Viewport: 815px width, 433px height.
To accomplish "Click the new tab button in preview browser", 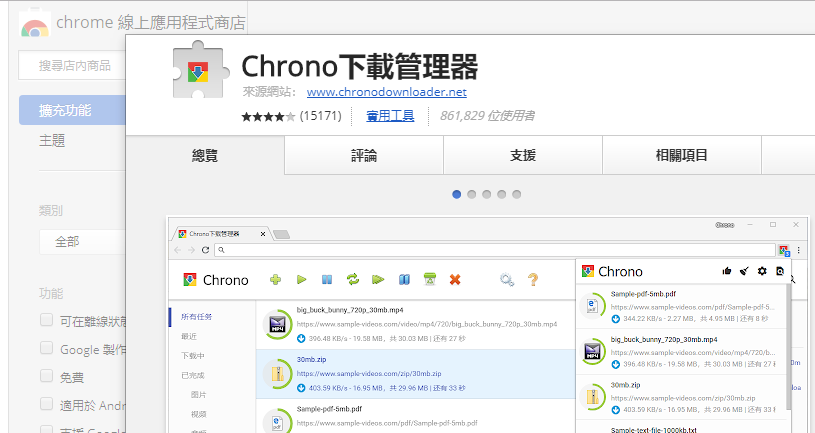I will (281, 234).
